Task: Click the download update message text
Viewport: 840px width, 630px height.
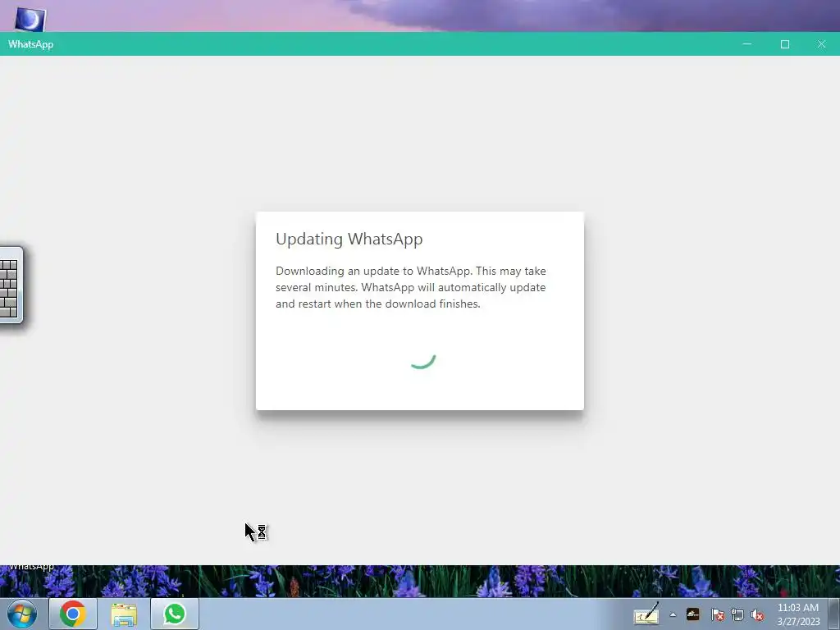Action: pyautogui.click(x=411, y=287)
